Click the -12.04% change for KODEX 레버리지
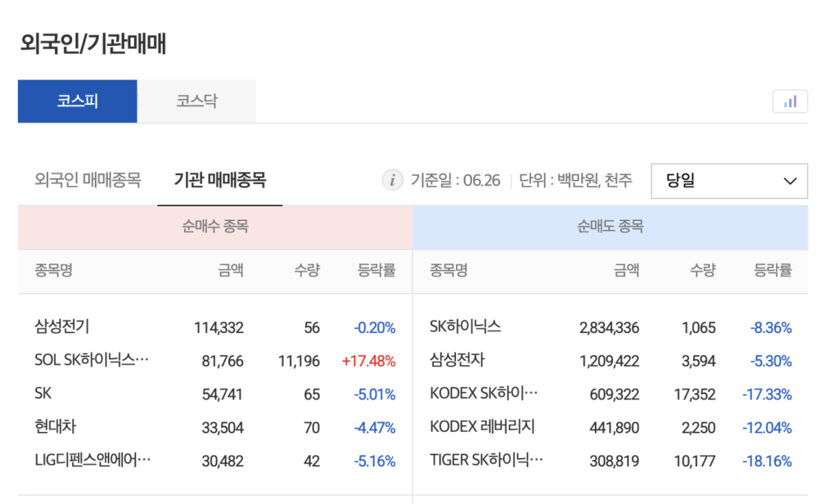The image size is (838, 504). click(x=767, y=428)
